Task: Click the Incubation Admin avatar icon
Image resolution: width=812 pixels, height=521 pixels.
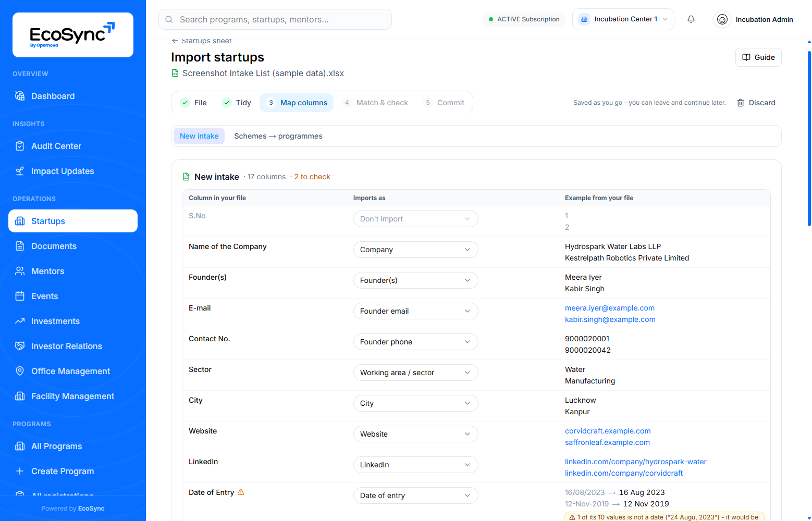Action: (722, 19)
